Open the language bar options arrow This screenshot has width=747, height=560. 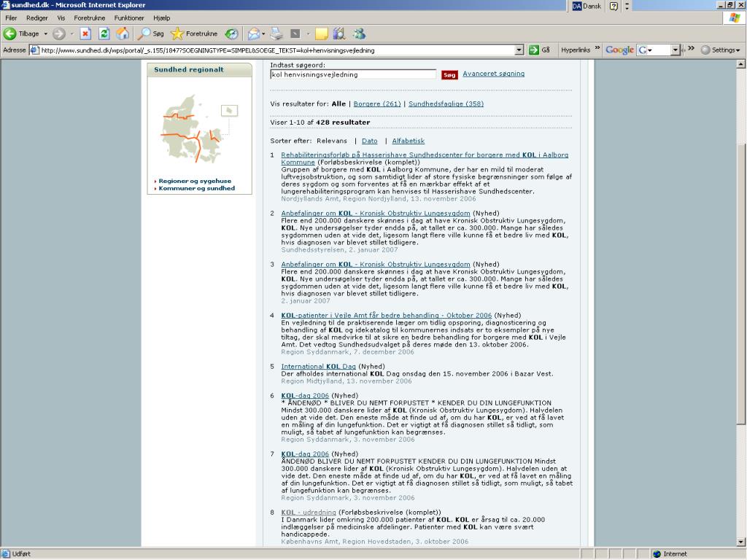click(x=627, y=6)
